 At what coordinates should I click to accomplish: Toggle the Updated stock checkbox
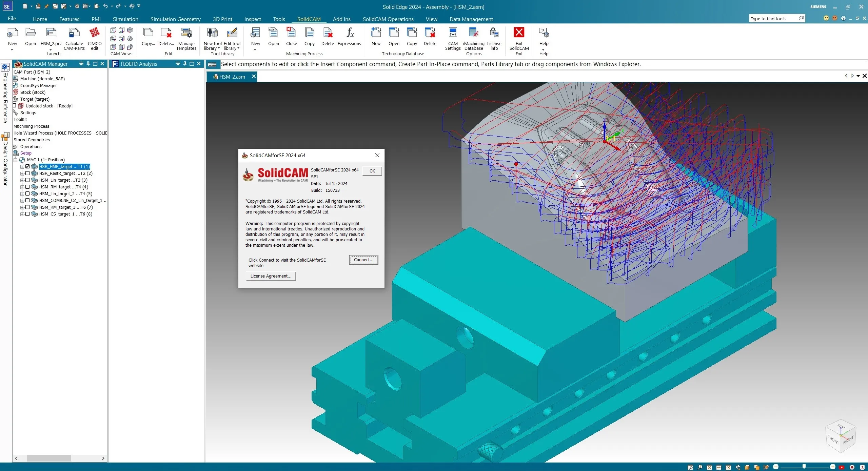click(x=14, y=105)
